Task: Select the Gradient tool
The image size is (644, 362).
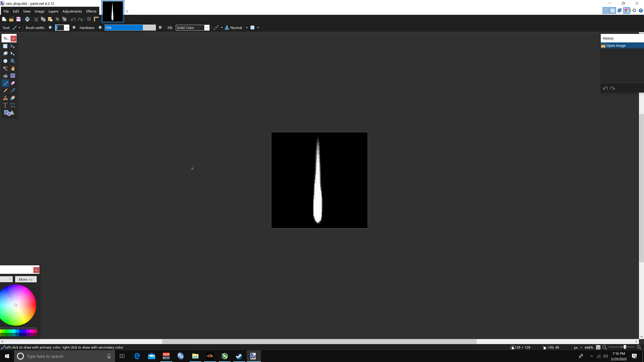Action: pos(13,76)
